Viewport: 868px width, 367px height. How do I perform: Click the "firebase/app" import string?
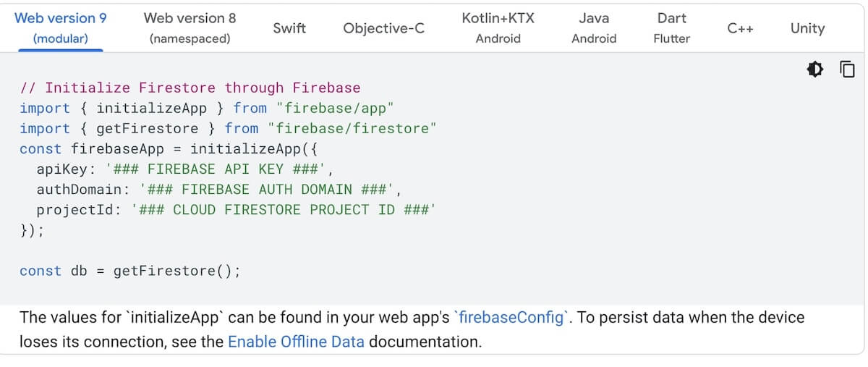pyautogui.click(x=335, y=109)
